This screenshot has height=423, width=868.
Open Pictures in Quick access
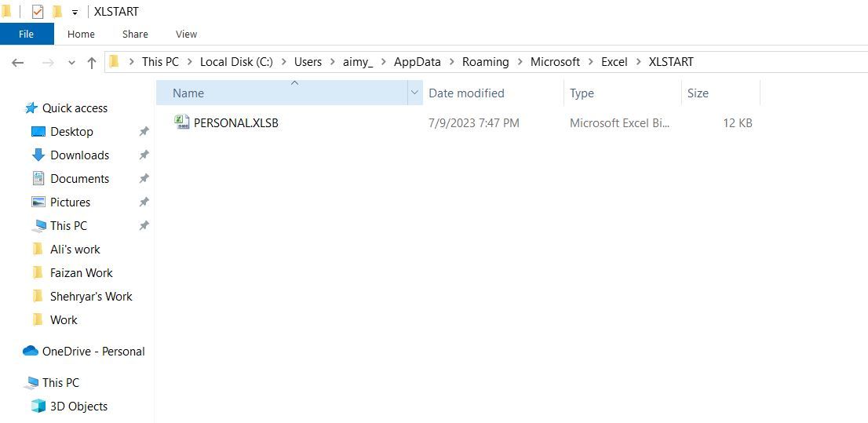click(x=71, y=202)
